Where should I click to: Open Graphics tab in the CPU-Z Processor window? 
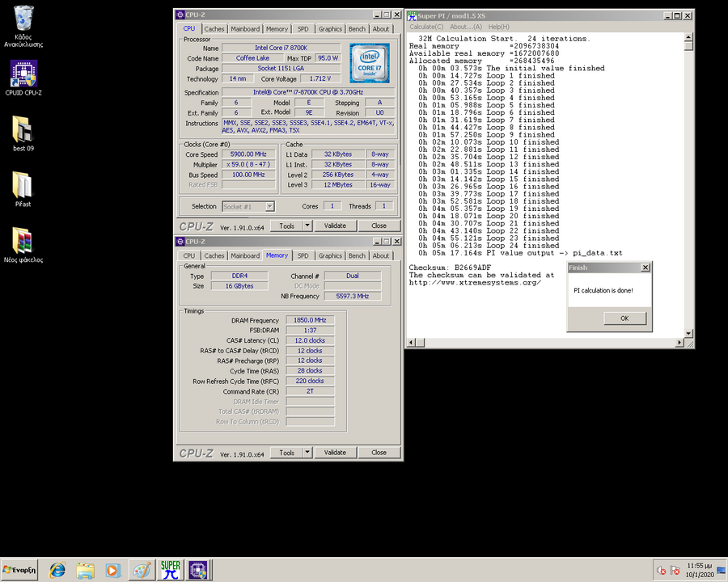330,29
